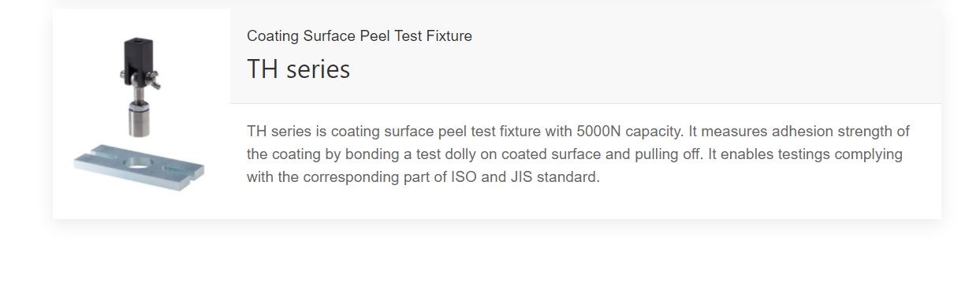Viewport: 980px width, 293px height.
Task: Click the side knob on the black clamp
Action: [x=155, y=79]
